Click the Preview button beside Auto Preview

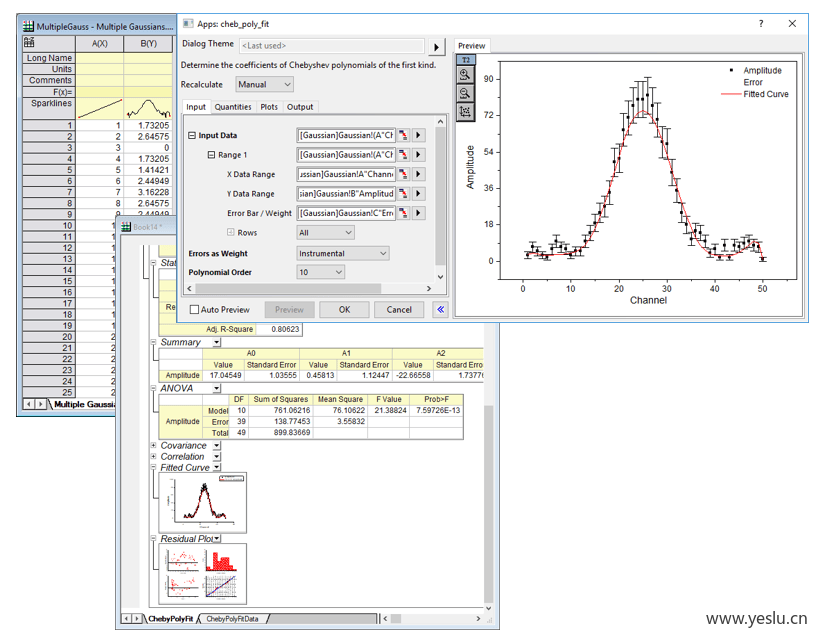[289, 310]
